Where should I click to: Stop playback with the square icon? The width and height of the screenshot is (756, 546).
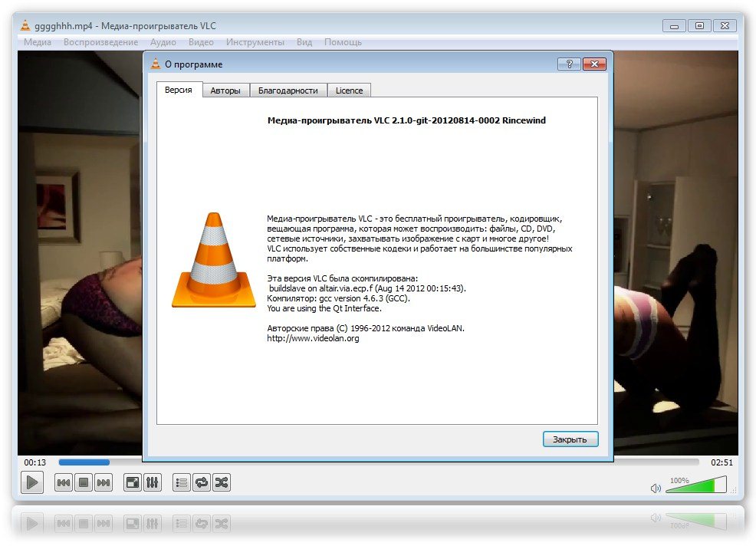(84, 482)
